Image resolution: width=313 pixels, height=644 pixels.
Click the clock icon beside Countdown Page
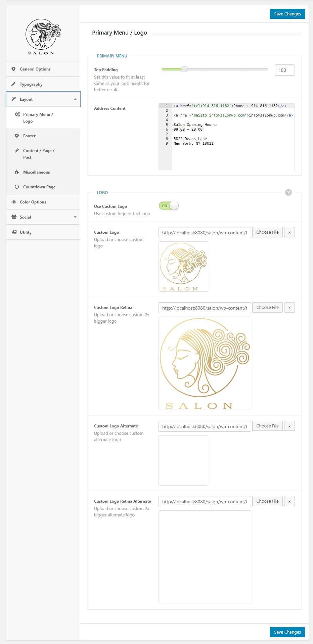17,187
